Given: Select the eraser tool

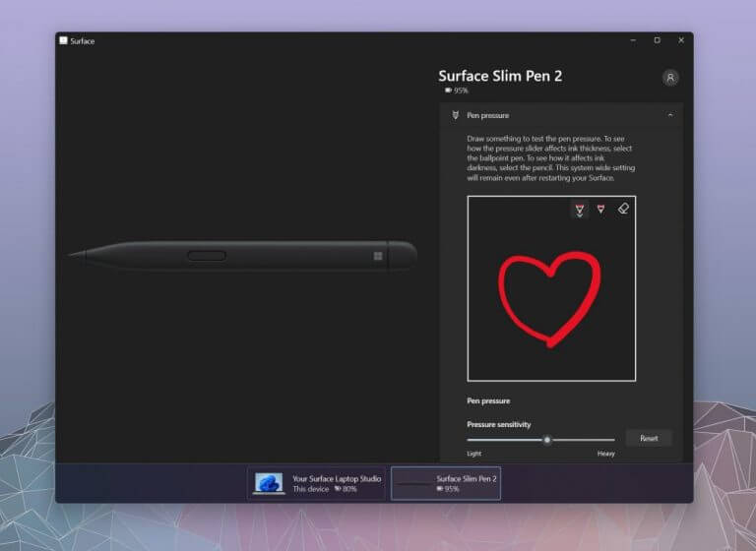Looking at the screenshot, I should [623, 209].
